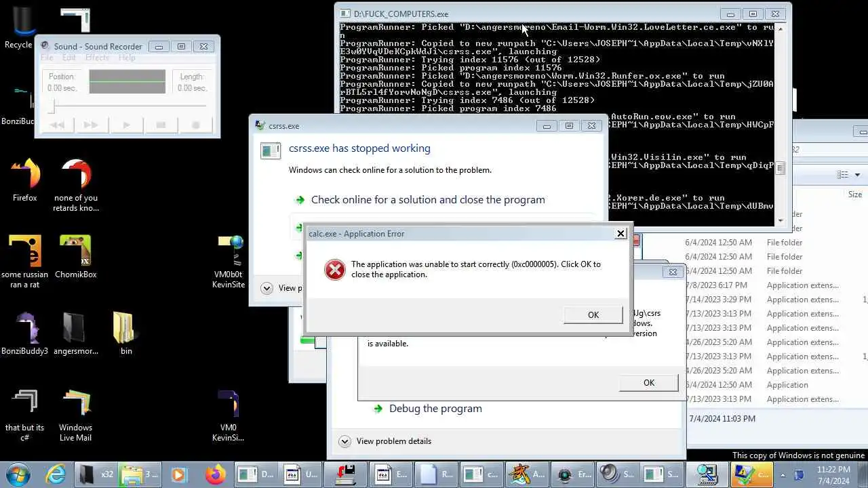
Task: Select the 'angersmor...' desktop folder icon
Action: (75, 334)
